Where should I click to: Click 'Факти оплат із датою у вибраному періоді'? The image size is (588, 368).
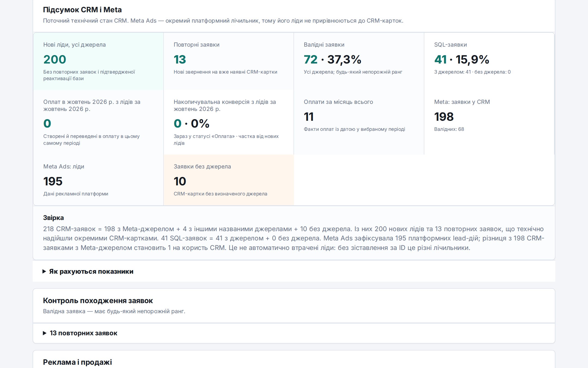coord(354,129)
